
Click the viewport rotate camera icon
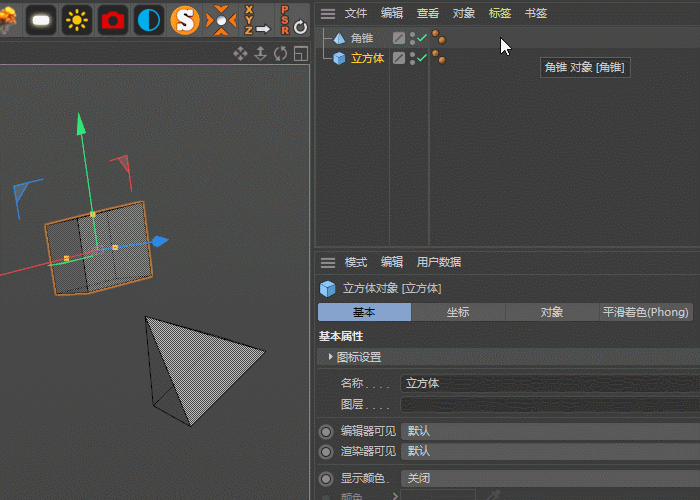click(280, 54)
